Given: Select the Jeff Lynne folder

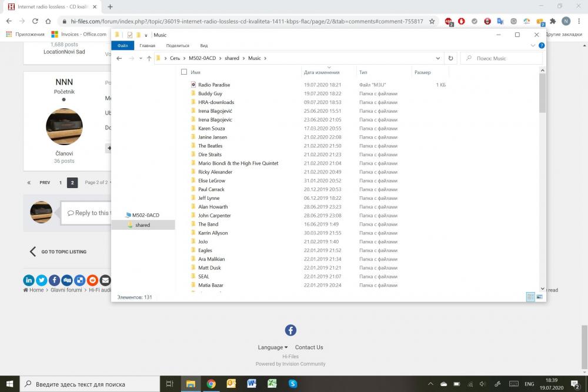Looking at the screenshot, I should point(209,198).
